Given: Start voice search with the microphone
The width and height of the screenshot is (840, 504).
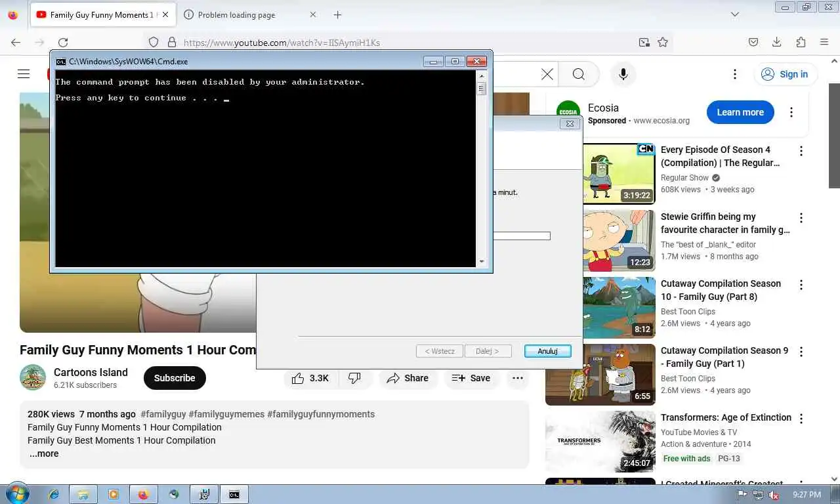Looking at the screenshot, I should [x=623, y=74].
